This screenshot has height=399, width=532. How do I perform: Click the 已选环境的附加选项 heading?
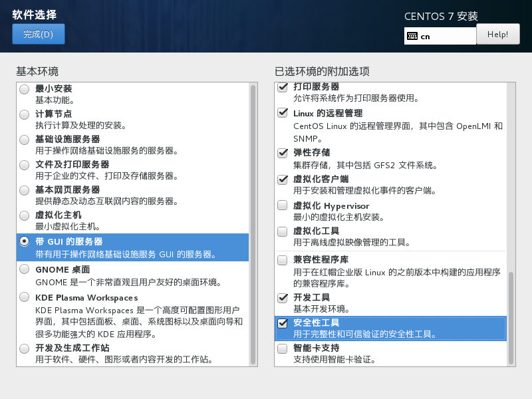[322, 71]
